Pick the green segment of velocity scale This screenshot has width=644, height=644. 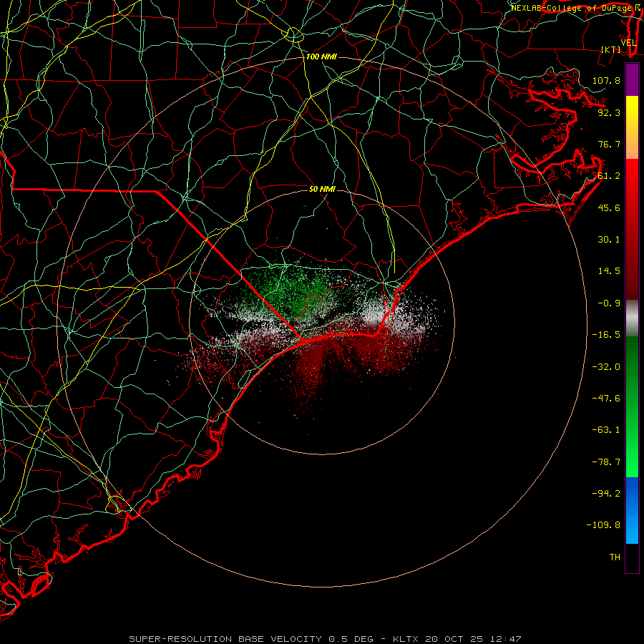point(632,406)
